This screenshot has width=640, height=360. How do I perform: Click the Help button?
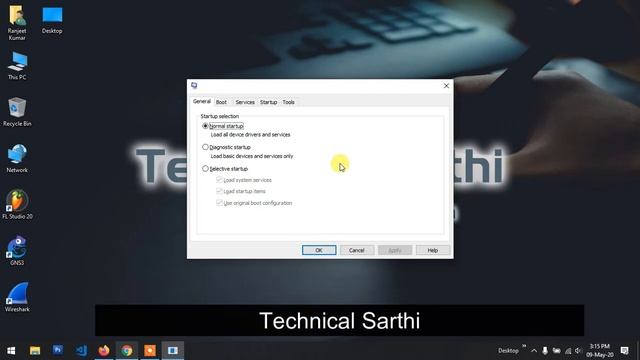click(x=433, y=250)
